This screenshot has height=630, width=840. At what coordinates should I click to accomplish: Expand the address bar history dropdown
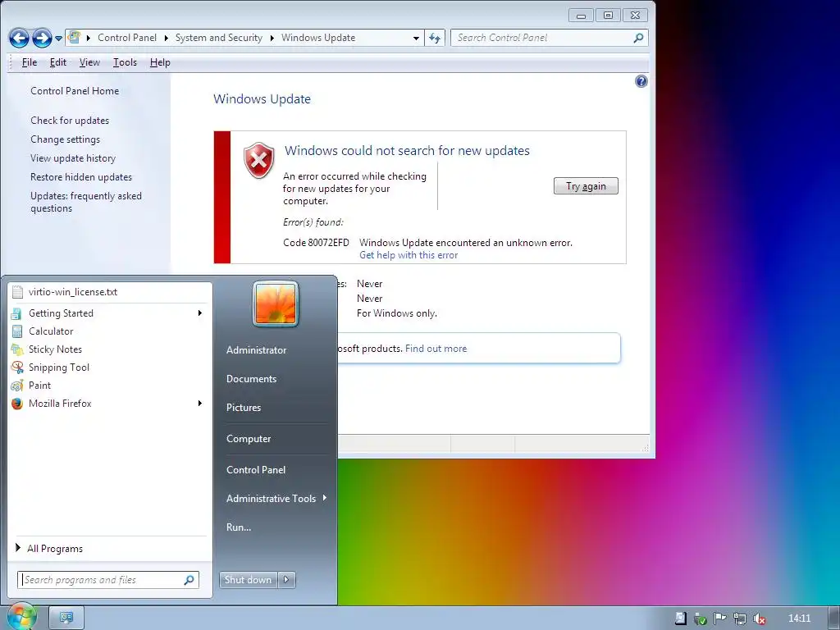[x=416, y=38]
